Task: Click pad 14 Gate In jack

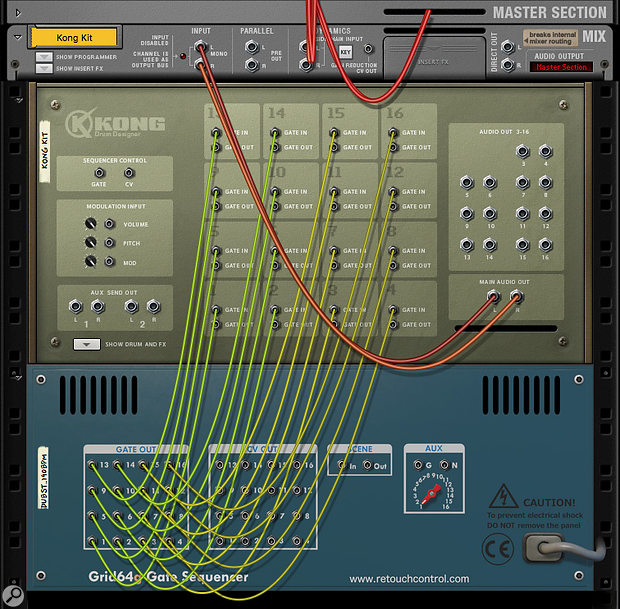Action: pyautogui.click(x=275, y=132)
